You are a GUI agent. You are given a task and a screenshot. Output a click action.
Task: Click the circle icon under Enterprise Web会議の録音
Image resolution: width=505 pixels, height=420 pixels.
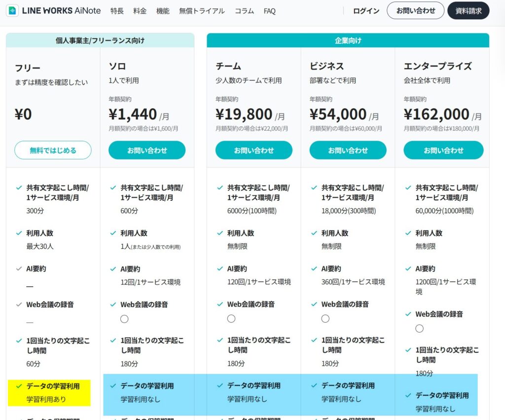point(419,328)
